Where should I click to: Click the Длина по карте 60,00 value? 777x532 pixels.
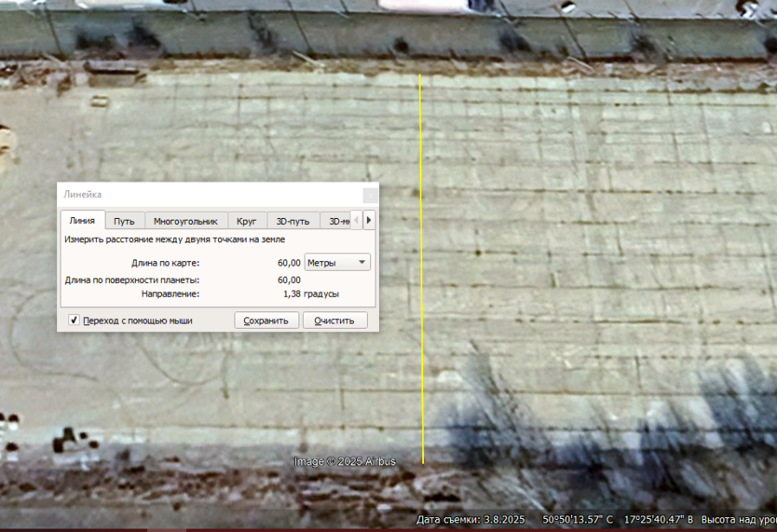tap(289, 262)
